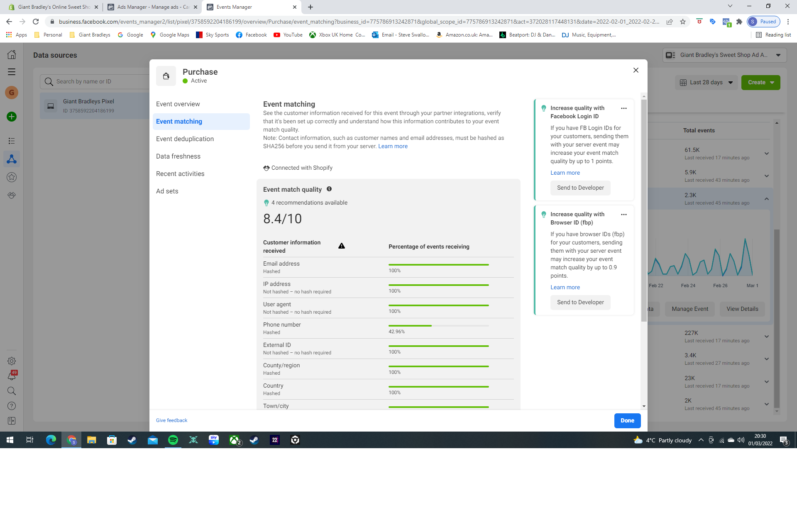Click the Give feedback link
The image size is (797, 532).
click(171, 420)
